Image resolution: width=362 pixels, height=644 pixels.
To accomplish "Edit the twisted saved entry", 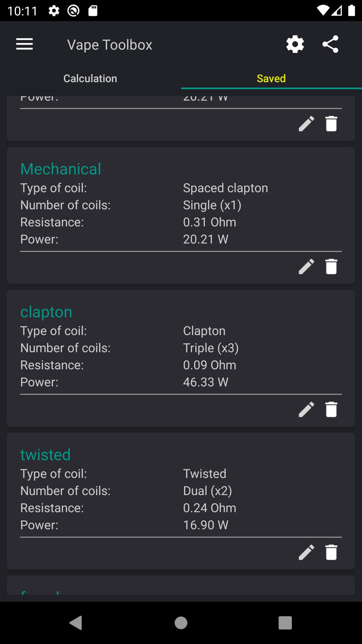I will 306,552.
